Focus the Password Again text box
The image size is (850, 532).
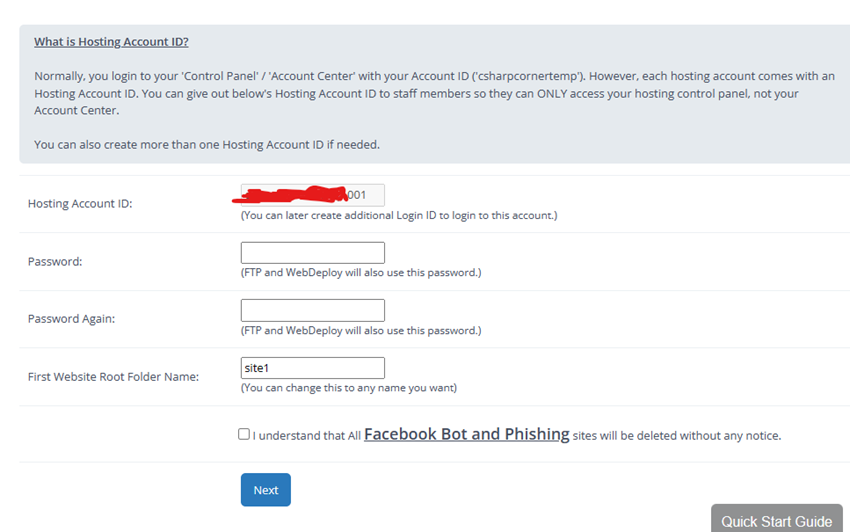312,310
